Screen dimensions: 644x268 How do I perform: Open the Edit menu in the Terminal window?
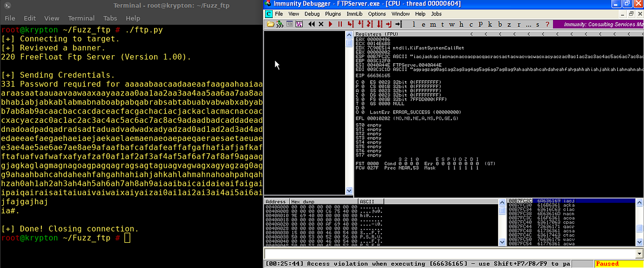tap(31, 18)
